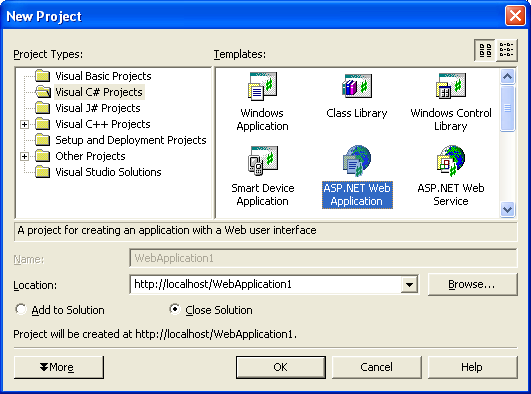
Task: Click the template description text
Action: pos(167,230)
